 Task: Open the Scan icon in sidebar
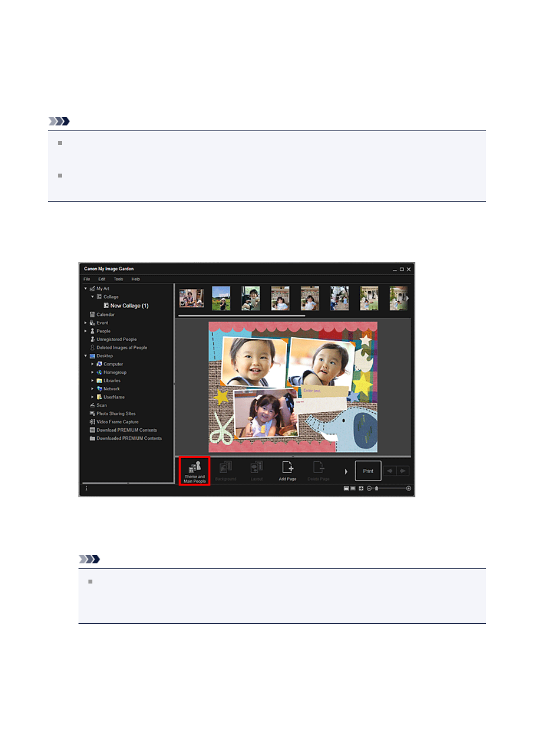(92, 405)
